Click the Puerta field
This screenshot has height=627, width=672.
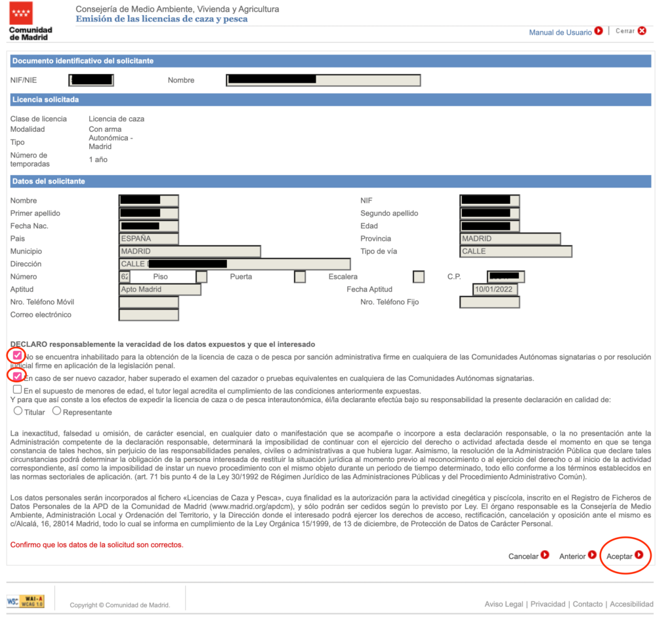[300, 277]
